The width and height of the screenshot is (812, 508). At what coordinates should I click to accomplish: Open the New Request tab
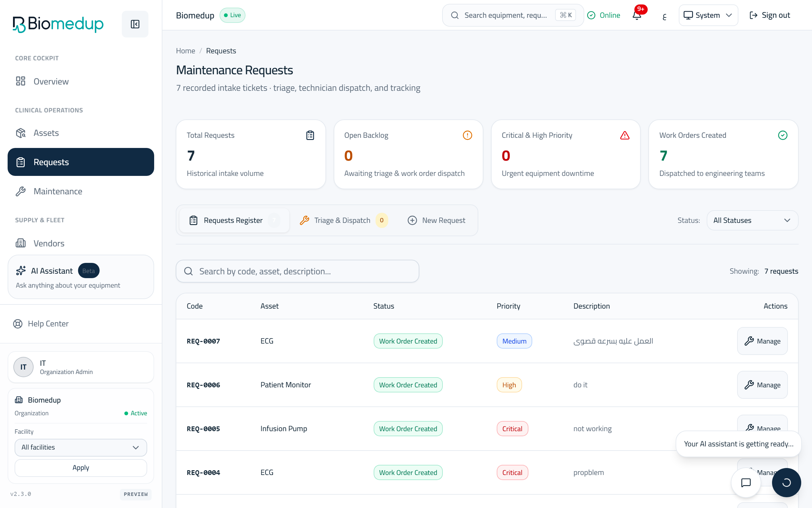(x=436, y=220)
